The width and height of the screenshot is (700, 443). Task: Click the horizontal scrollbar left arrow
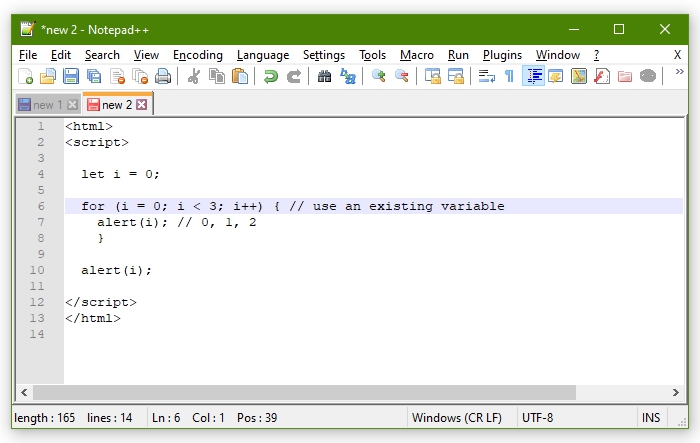(24, 393)
